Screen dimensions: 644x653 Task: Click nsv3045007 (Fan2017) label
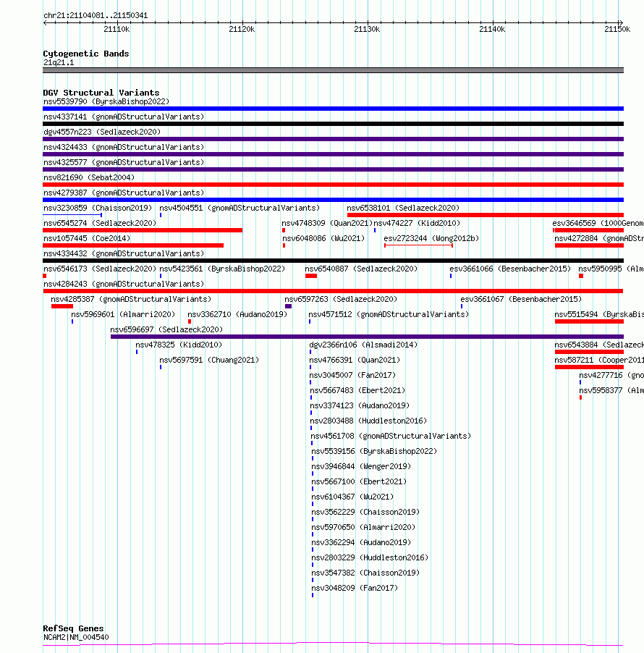click(352, 375)
